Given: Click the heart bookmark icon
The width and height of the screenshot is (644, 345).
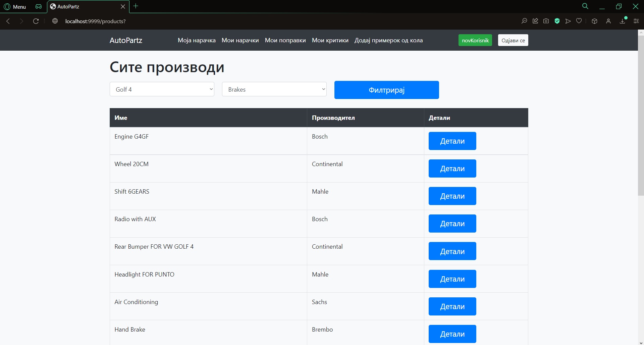Looking at the screenshot, I should pyautogui.click(x=579, y=21).
